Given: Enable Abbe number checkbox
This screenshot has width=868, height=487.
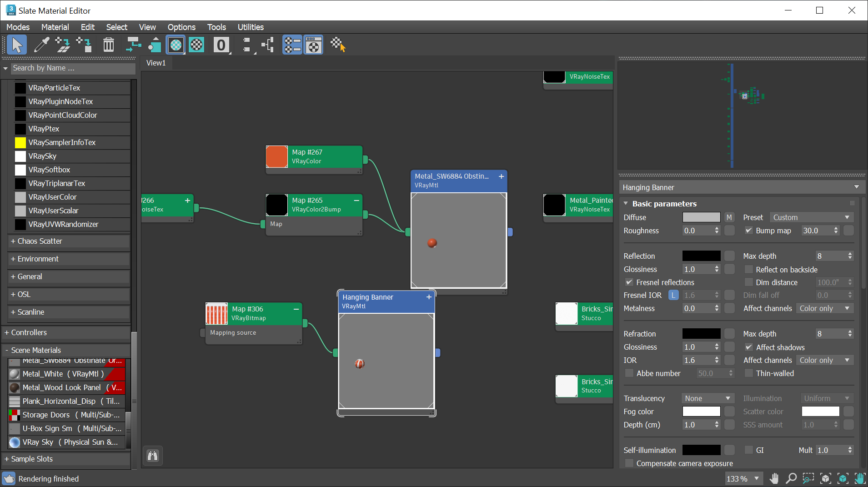Looking at the screenshot, I should (x=629, y=373).
